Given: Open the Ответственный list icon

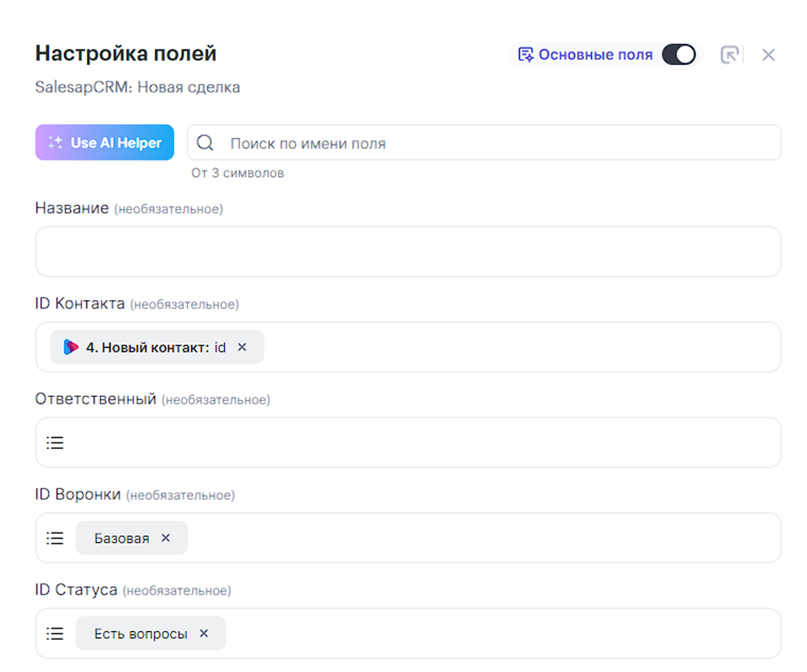Looking at the screenshot, I should click(x=55, y=443).
